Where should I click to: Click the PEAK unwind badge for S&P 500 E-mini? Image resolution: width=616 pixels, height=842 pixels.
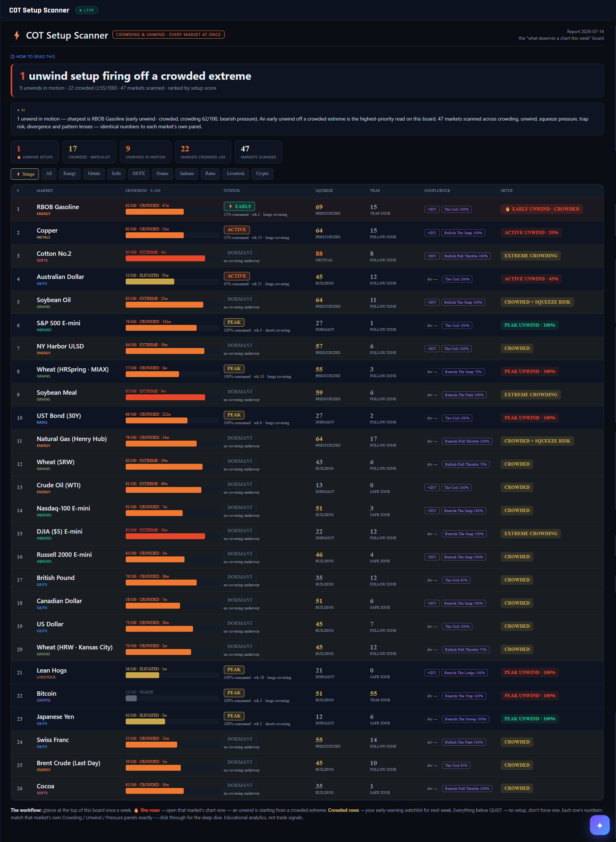point(234,322)
